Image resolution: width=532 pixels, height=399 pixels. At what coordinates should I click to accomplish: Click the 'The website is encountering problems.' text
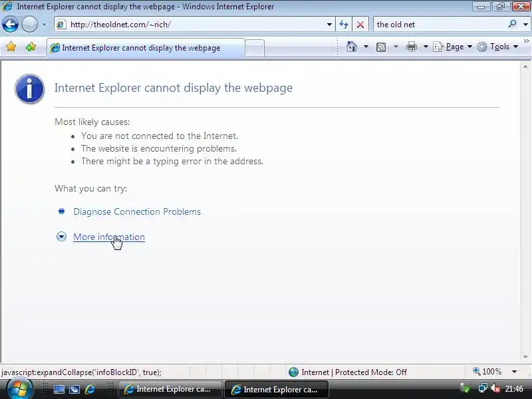pyautogui.click(x=159, y=148)
